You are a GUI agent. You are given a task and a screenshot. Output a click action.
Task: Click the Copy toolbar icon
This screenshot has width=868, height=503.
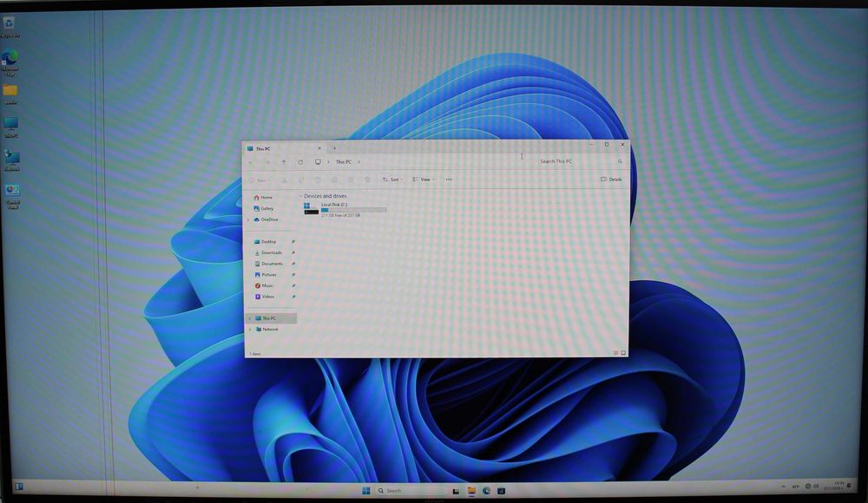301,180
